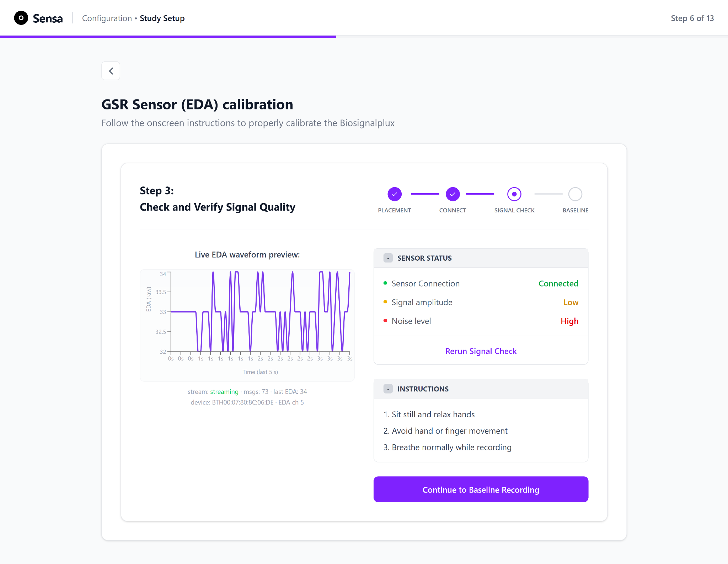Click the 'High' noise level value
Viewport: 728px width, 564px height.
click(569, 321)
